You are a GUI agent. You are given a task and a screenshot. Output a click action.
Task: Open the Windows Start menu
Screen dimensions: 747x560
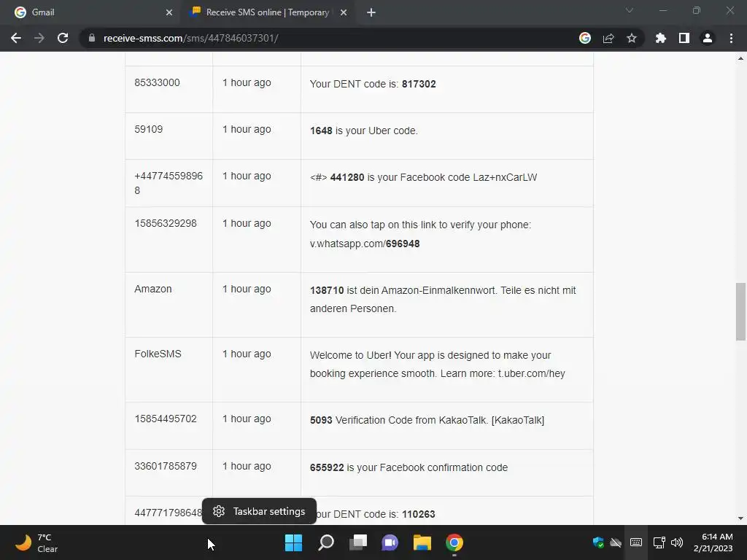(x=293, y=542)
